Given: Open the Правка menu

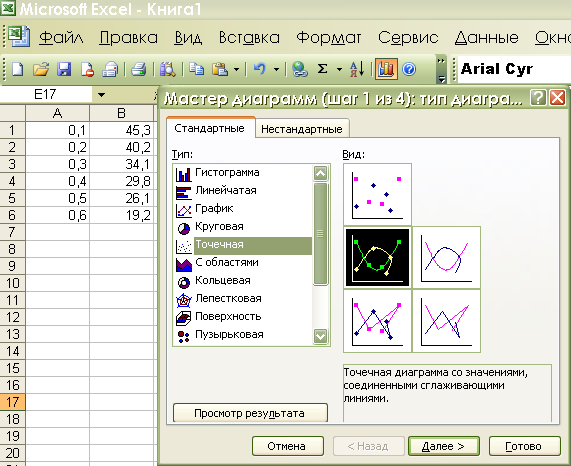Looking at the screenshot, I should point(129,37).
